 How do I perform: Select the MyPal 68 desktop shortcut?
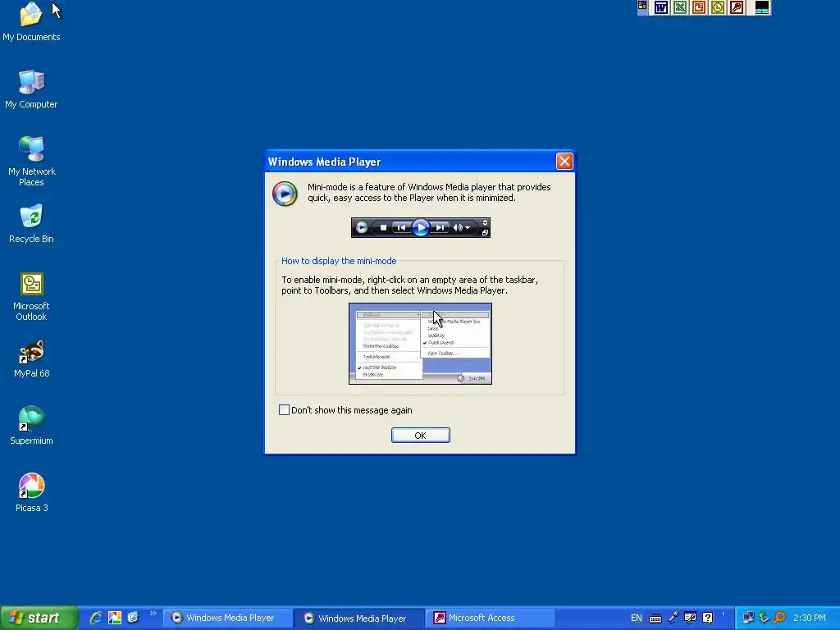pos(31,358)
